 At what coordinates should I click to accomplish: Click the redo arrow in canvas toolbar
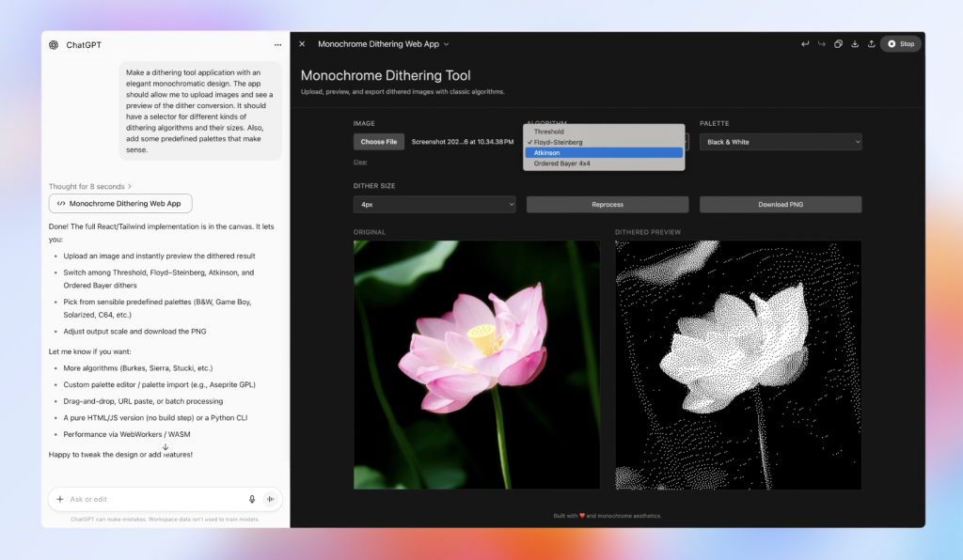click(x=821, y=44)
